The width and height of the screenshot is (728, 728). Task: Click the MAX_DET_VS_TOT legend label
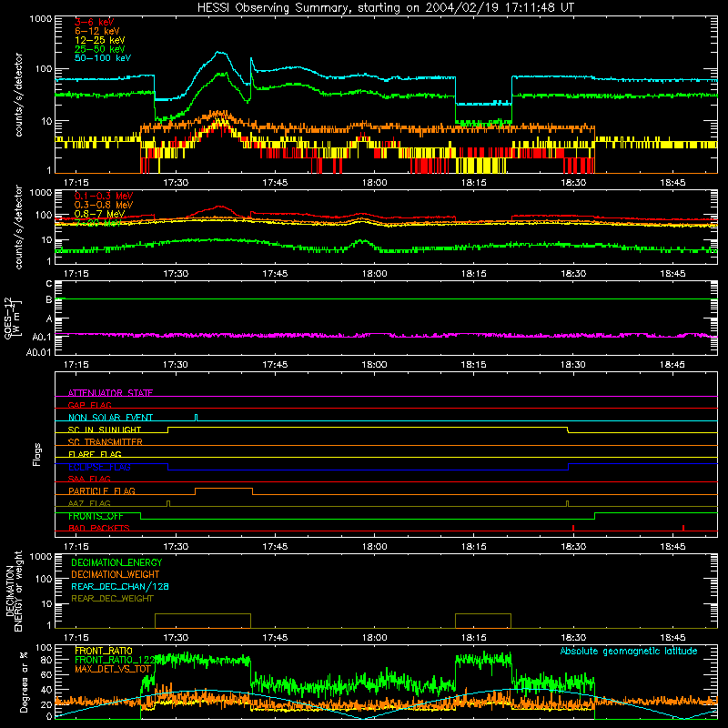pos(113,669)
